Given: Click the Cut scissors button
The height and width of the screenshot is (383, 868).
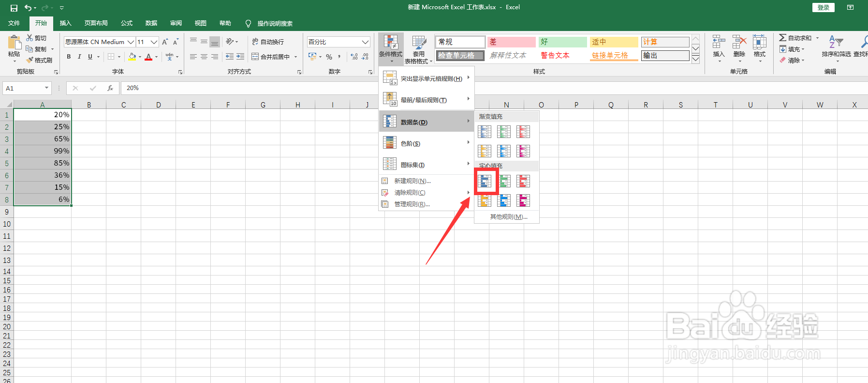Looking at the screenshot, I should click(x=37, y=38).
